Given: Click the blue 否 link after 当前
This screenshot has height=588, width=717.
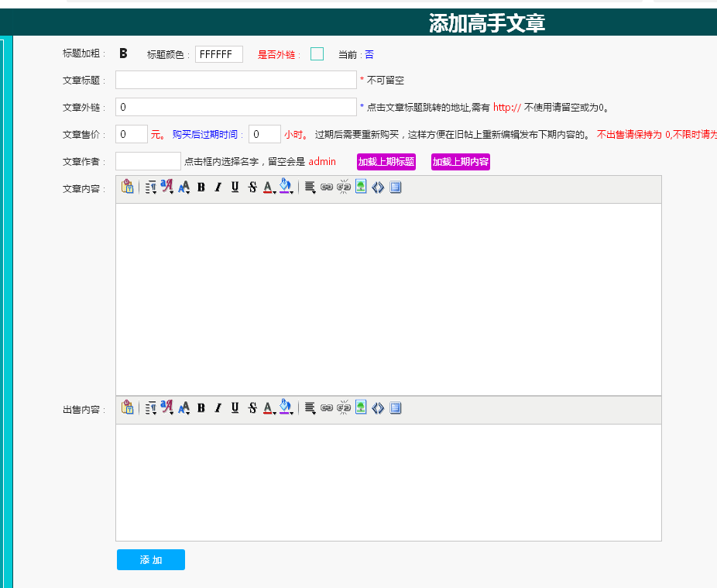Looking at the screenshot, I should click(369, 54).
